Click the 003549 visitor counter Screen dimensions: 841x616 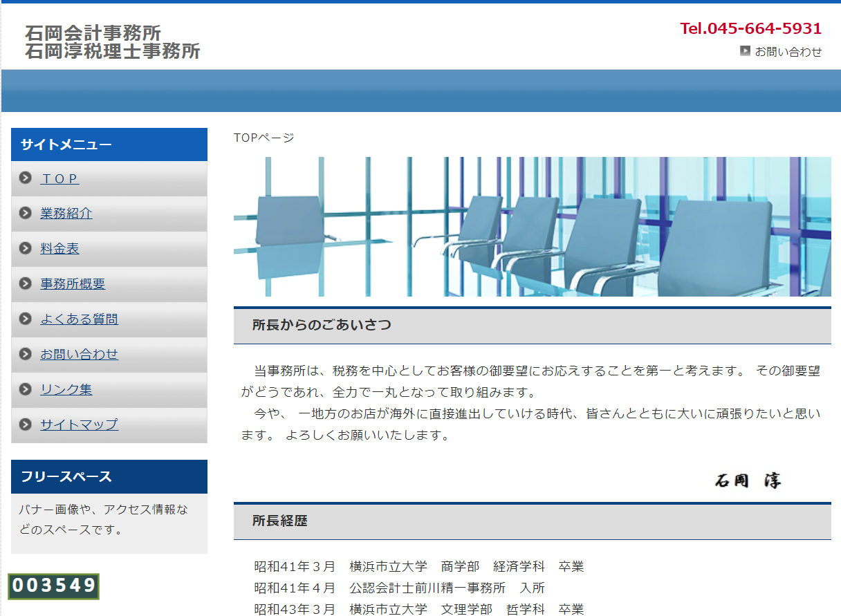tap(54, 586)
